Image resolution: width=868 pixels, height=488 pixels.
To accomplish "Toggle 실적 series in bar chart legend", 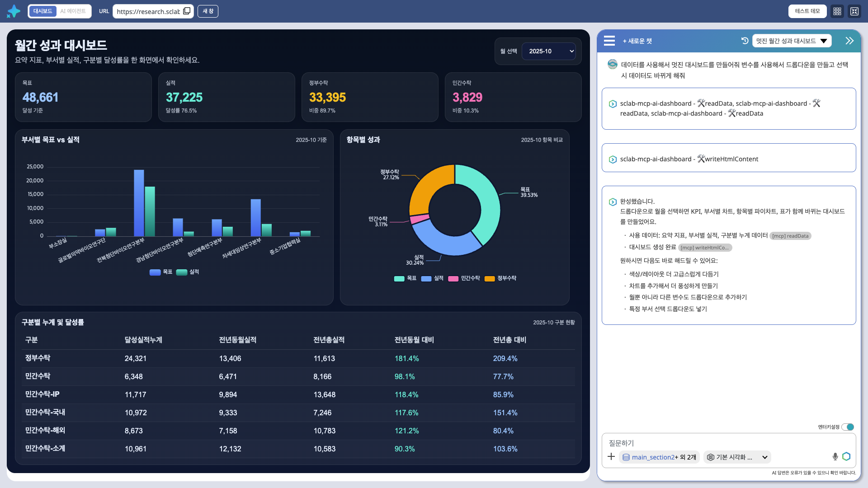I will [188, 272].
